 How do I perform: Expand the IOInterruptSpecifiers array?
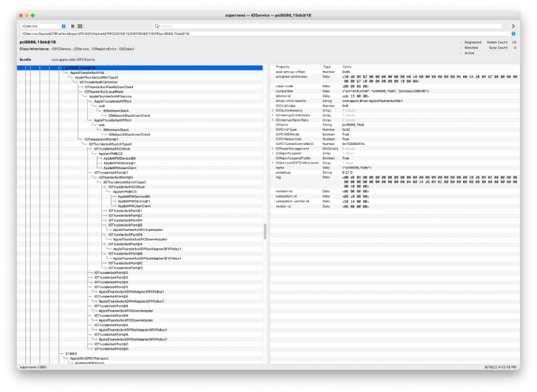[x=273, y=118]
